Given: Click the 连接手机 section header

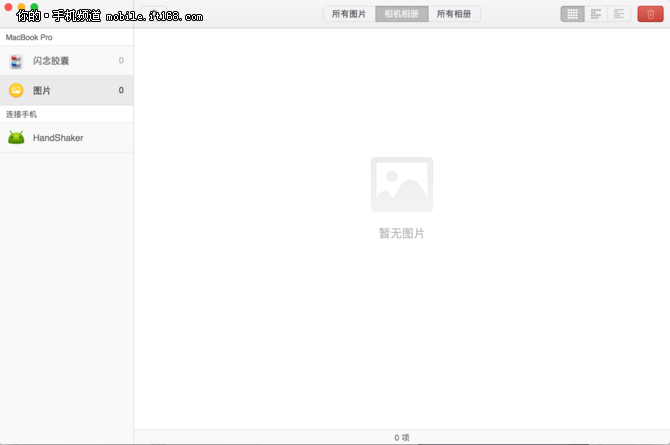Looking at the screenshot, I should 22,114.
